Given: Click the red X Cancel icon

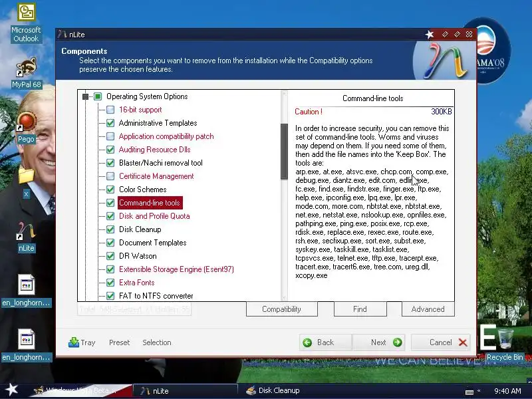Looking at the screenshot, I should (462, 342).
